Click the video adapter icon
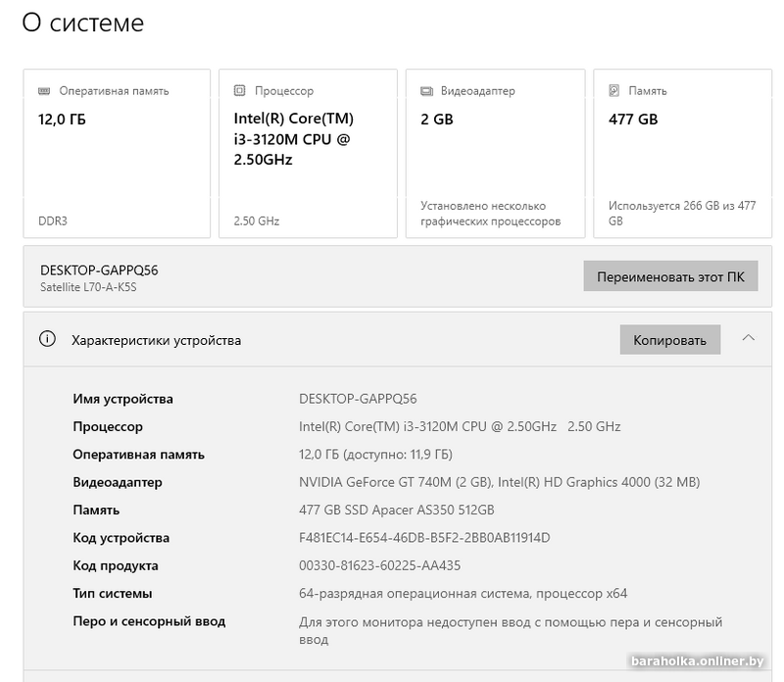 click(426, 91)
